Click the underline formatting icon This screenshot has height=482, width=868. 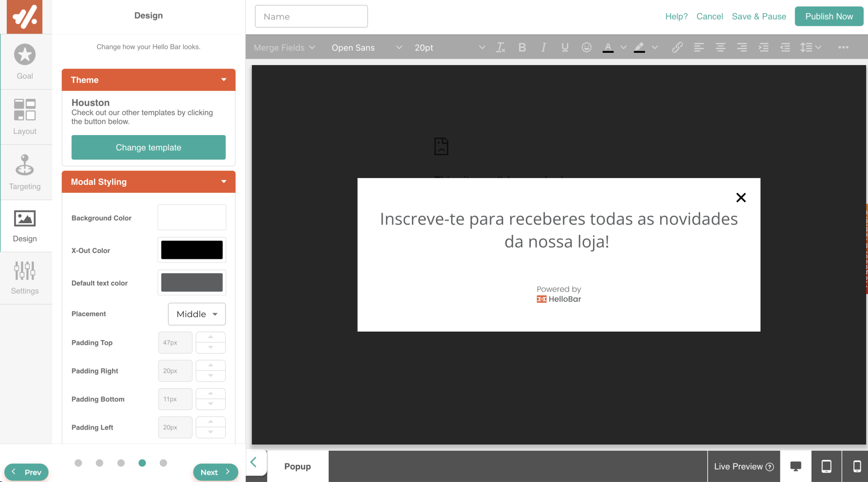(x=565, y=47)
